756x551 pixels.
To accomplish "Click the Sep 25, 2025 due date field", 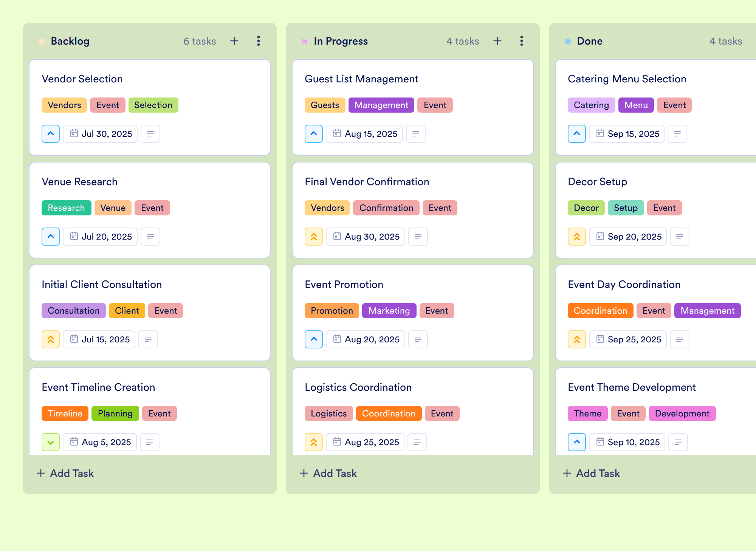I will [628, 339].
